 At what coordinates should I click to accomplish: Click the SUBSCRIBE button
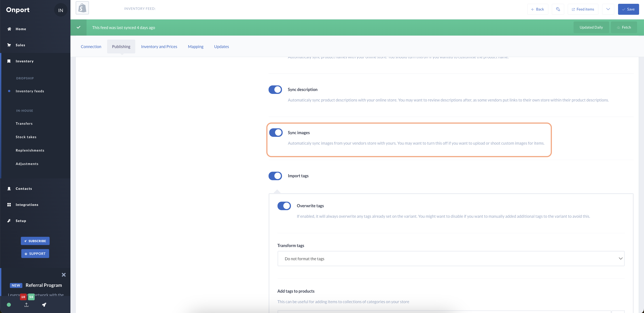(x=35, y=241)
